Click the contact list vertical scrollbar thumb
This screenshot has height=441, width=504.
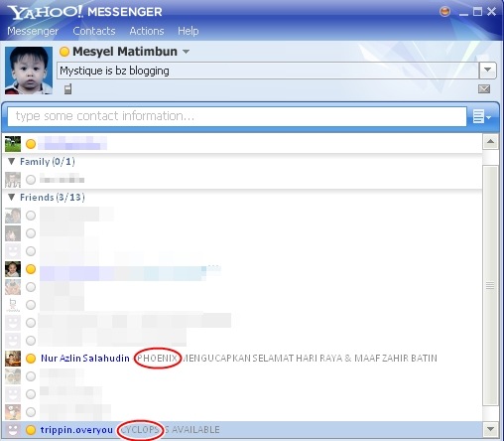tap(490, 285)
